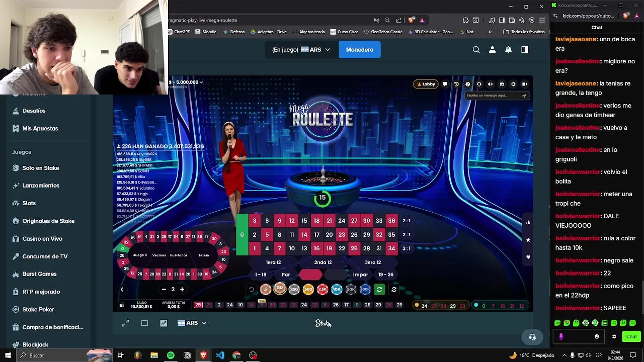Open Brave browser in the taskbar

point(203,355)
